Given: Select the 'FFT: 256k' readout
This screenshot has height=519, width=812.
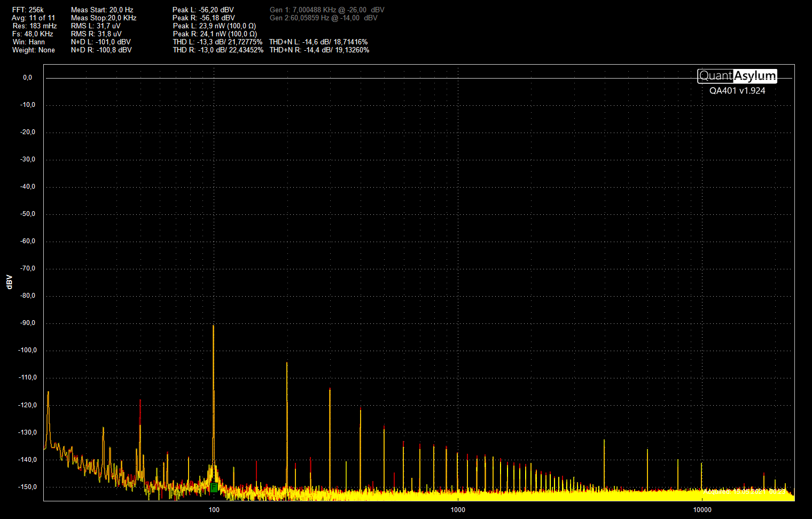Looking at the screenshot, I should [x=28, y=10].
